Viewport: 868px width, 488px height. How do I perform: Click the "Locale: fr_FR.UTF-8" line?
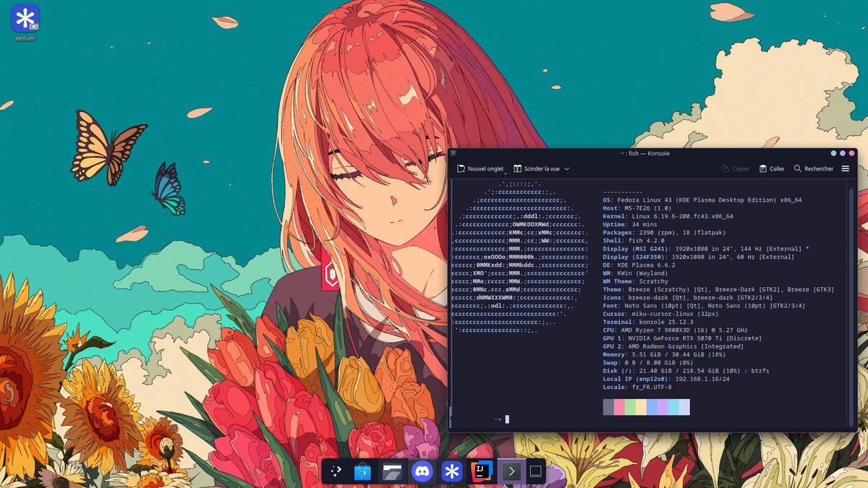click(x=637, y=387)
